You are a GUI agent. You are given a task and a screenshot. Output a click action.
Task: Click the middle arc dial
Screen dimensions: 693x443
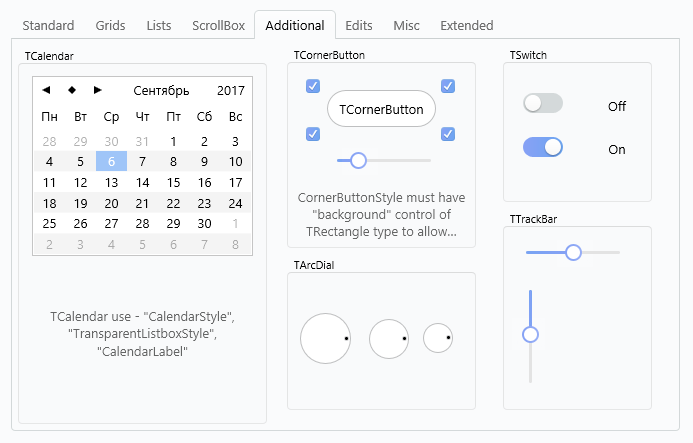click(x=389, y=339)
